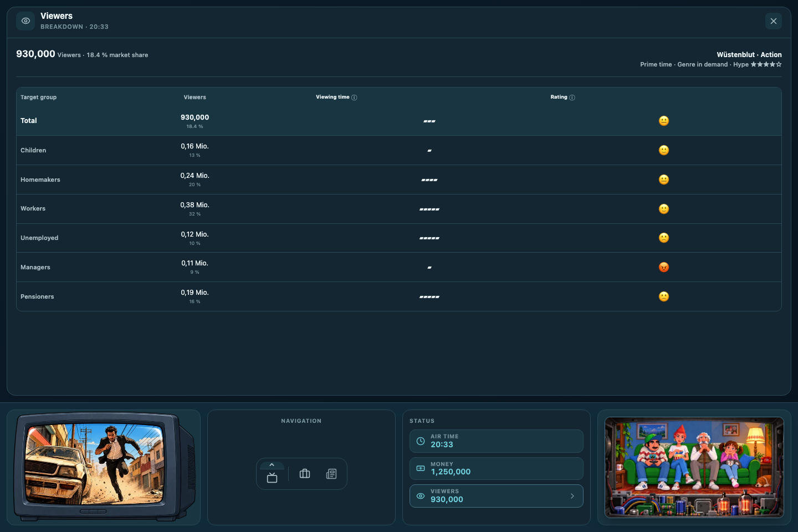Open the newspaper navigation icon
Viewport: 798px width, 532px height.
click(x=331, y=474)
